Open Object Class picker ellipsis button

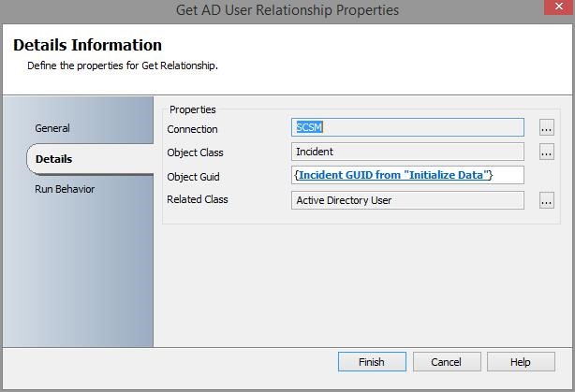[x=547, y=152]
